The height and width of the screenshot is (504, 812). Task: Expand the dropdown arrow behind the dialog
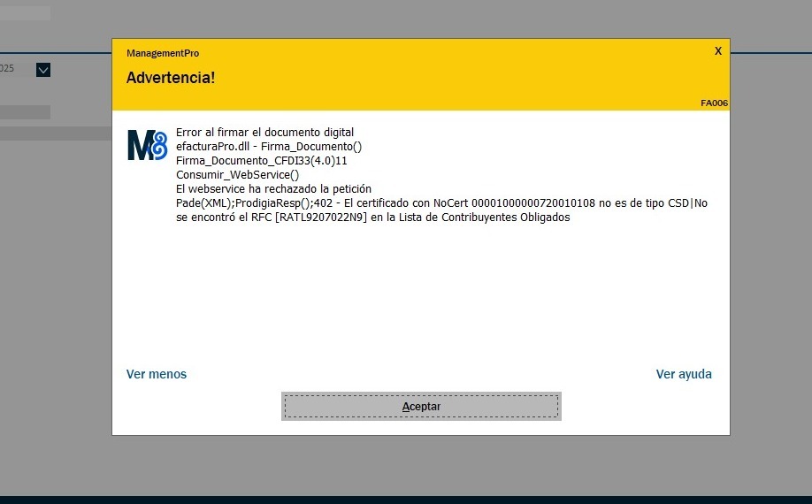coord(43,69)
